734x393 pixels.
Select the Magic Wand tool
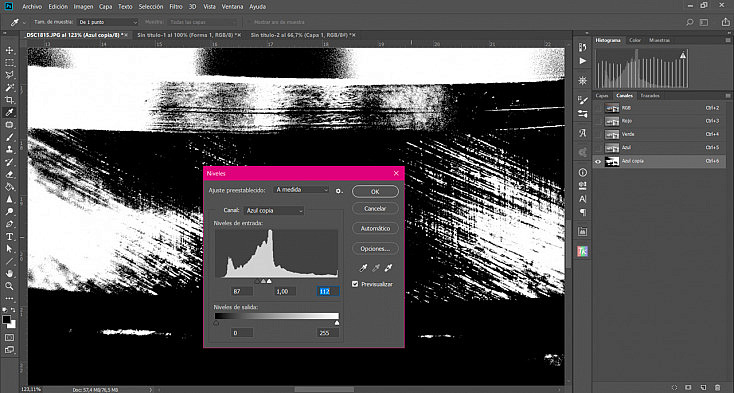(x=9, y=87)
